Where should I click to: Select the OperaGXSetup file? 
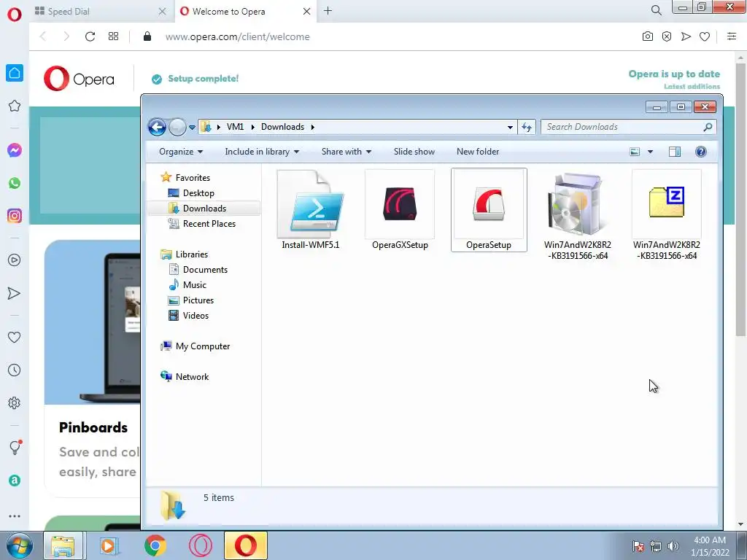[400, 210]
